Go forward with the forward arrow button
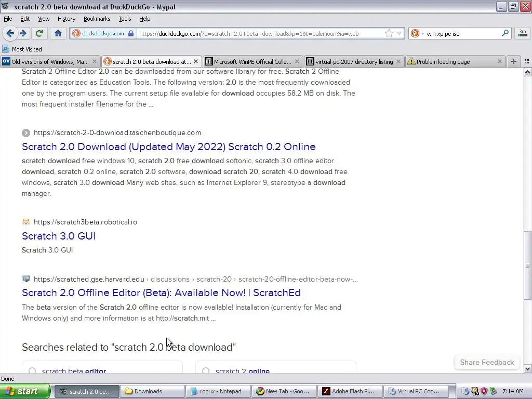The height and width of the screenshot is (399, 532). (23, 33)
